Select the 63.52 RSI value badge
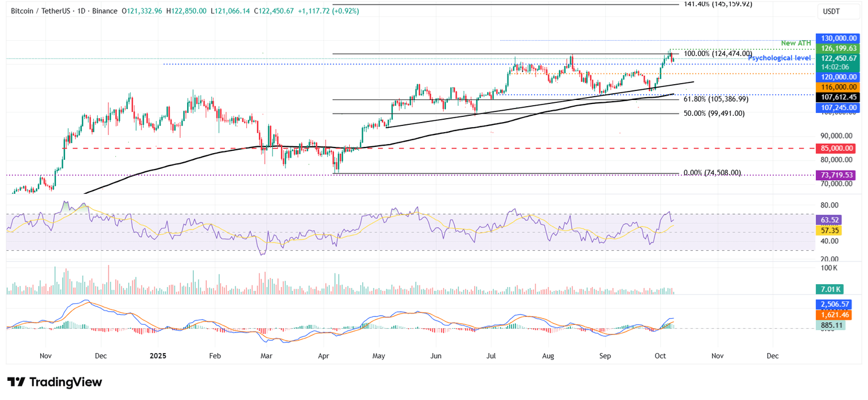This screenshot has height=400, width=868. [x=828, y=219]
